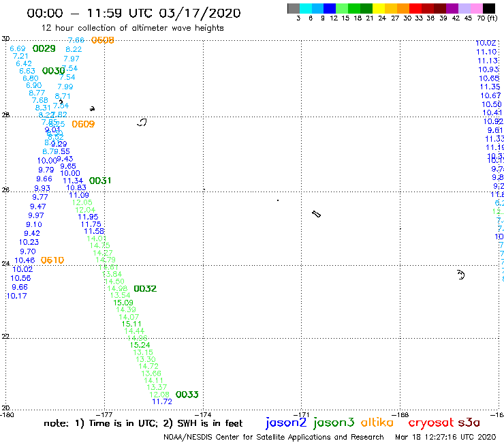
Task: Click the 's3a' legend label
Action: [x=469, y=423]
